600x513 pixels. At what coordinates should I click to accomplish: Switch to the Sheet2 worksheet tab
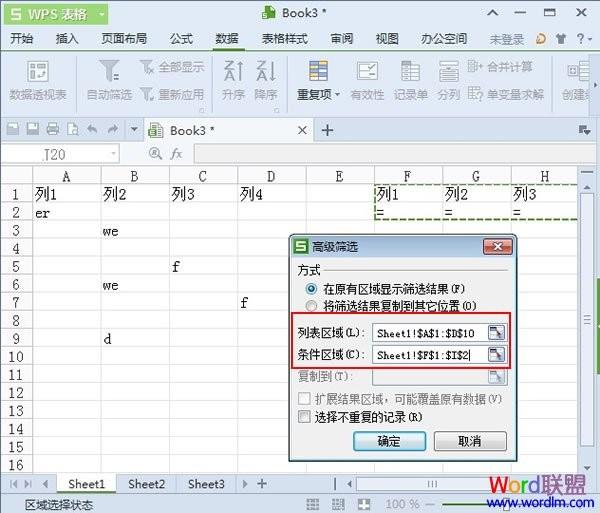tap(146, 484)
